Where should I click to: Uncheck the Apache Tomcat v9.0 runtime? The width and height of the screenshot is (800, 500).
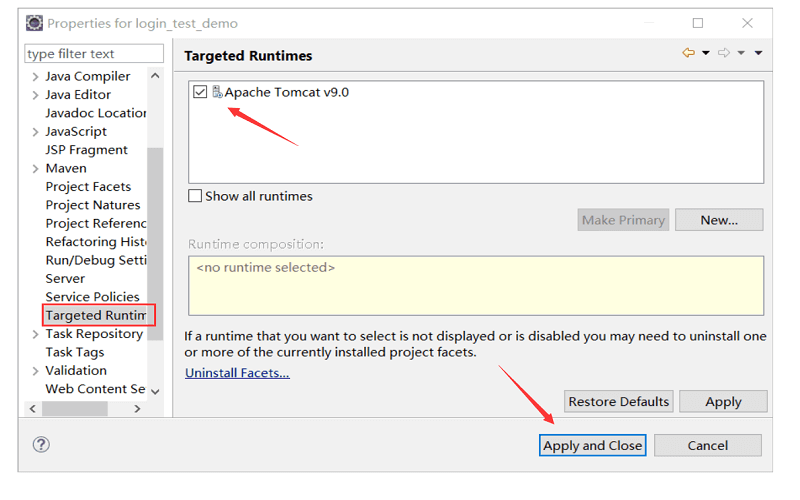(x=200, y=92)
